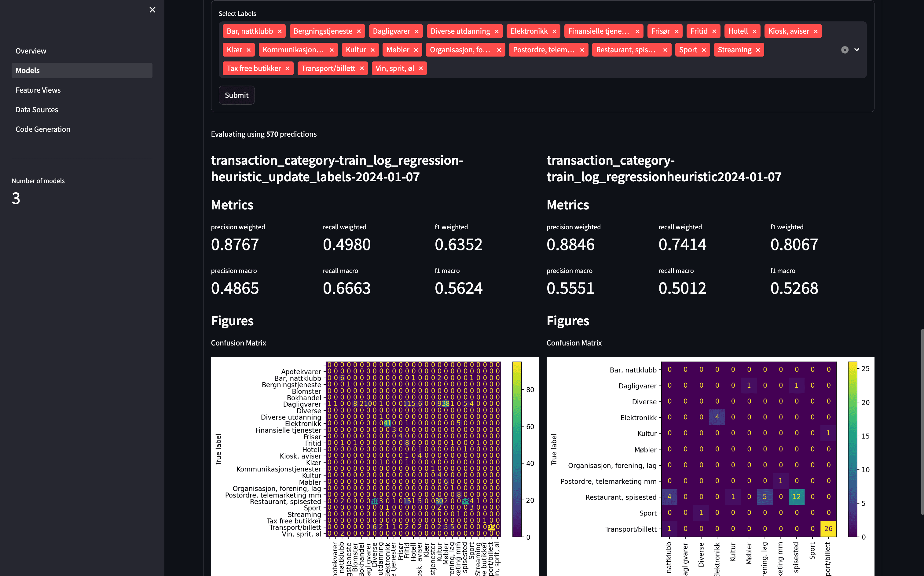Remove the 'Tax free butikker' label tag
Viewport: 924px width, 576px height.
pyautogui.click(x=288, y=68)
